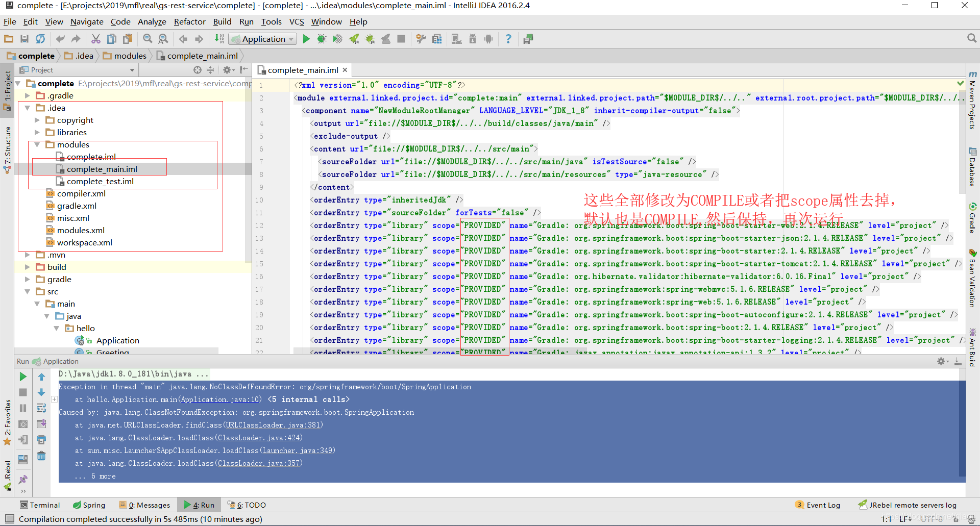This screenshot has height=526, width=980.
Task: Collapse the modules folder in Project view
Action: 37,144
